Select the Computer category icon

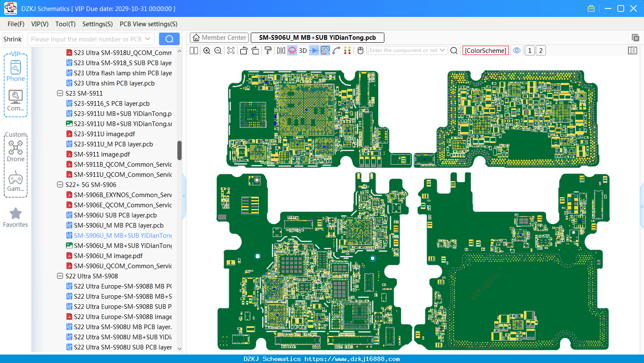coord(16,101)
